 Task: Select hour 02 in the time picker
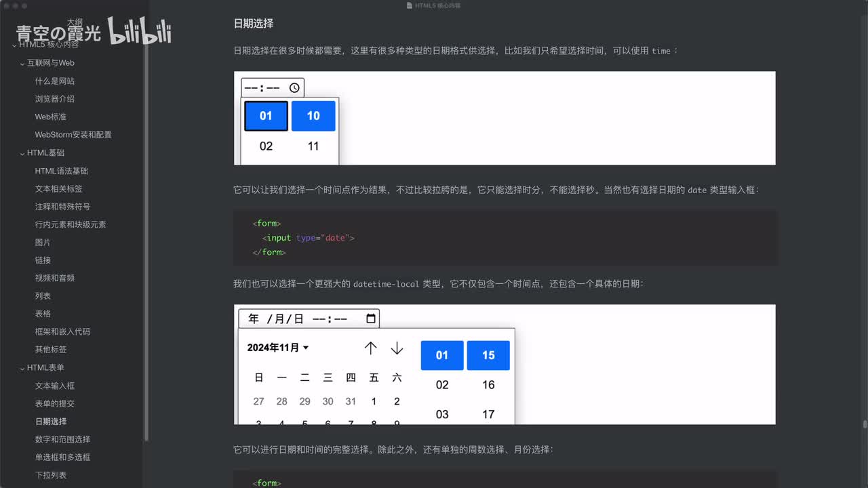(266, 146)
